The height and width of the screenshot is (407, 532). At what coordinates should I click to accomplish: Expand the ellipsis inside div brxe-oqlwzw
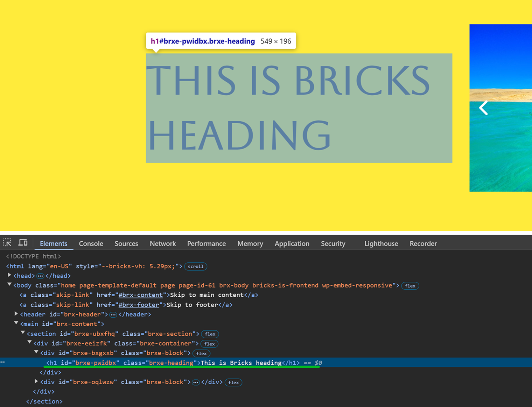click(196, 382)
